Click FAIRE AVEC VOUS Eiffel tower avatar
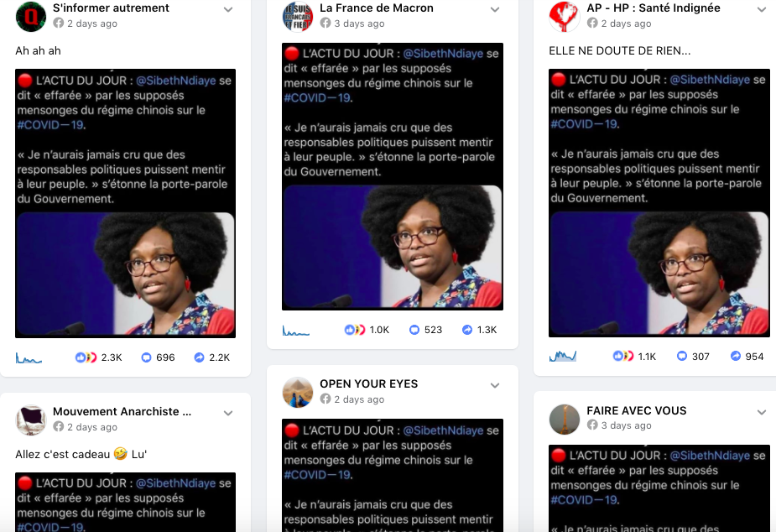This screenshot has width=776, height=532. tap(565, 419)
